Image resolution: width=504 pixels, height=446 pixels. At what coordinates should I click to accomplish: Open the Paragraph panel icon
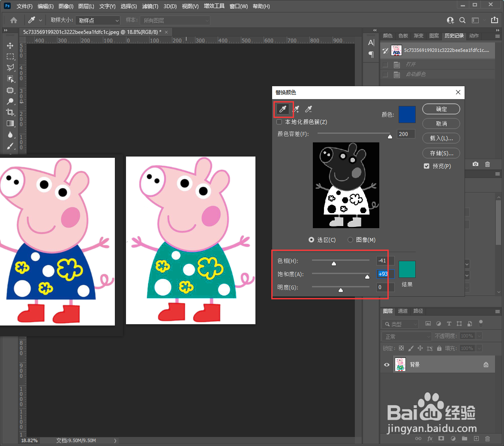[371, 54]
